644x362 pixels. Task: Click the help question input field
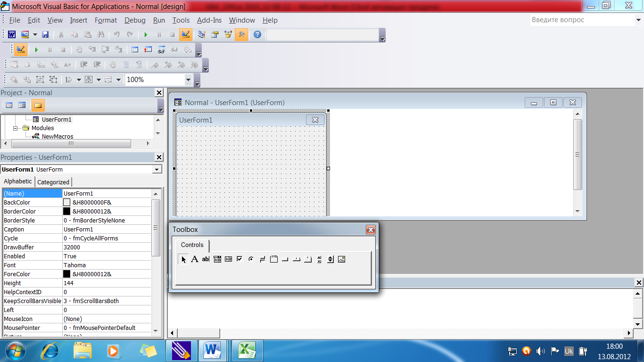(x=582, y=20)
